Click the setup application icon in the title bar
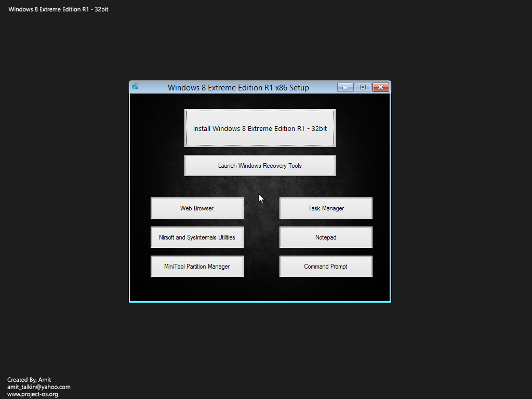Screen dimensions: 532x399 135,87
